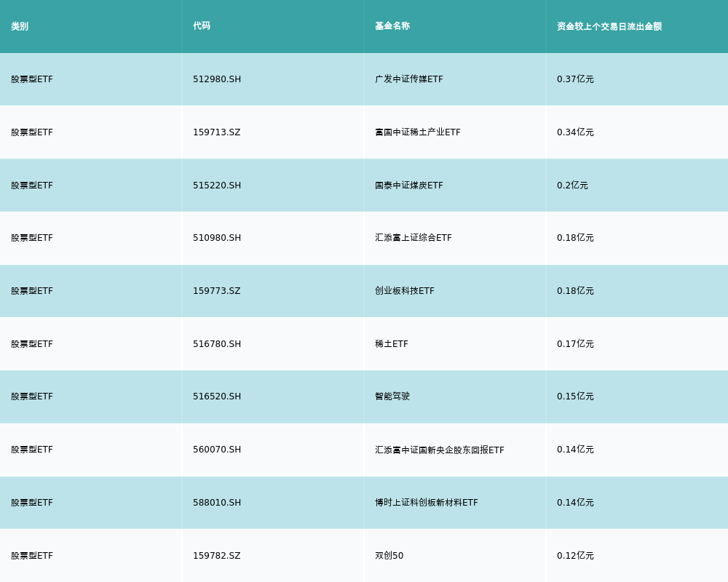This screenshot has width=728, height=582.
Task: Click fund name 双创50
Action: [389, 556]
